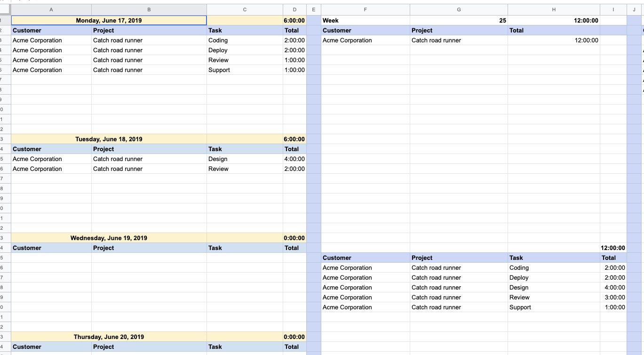This screenshot has width=644, height=355.
Task: Click 2:00:00 in summary Deploy row
Action: [613, 278]
